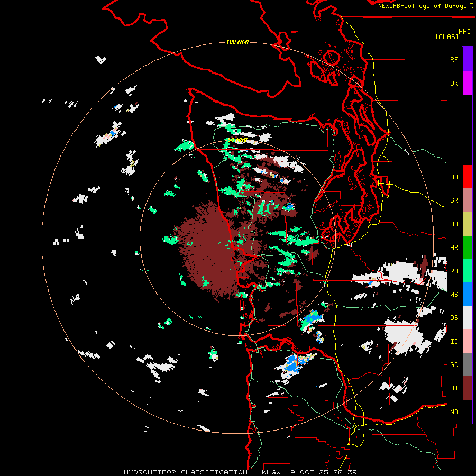The height and width of the screenshot is (476, 476).
Task: Pick the dusty-pink GR legend swatch
Action: (467, 200)
